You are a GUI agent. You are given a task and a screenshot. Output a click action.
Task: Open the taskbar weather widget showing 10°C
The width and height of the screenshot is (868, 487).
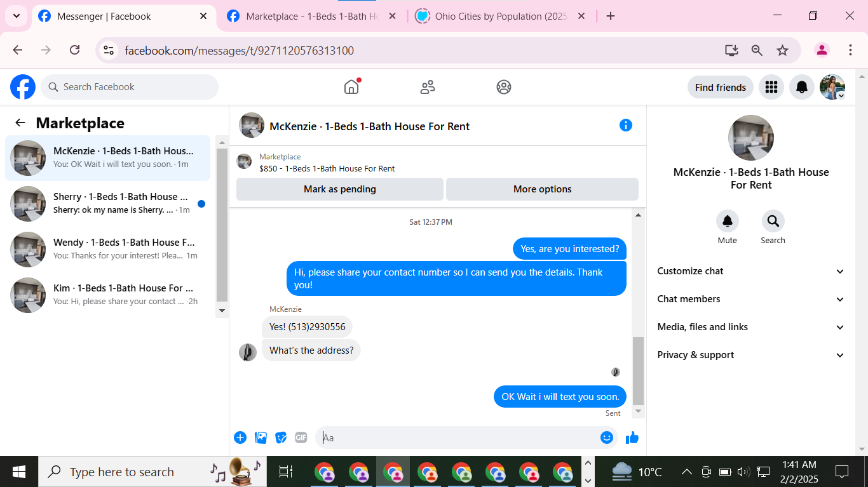[637, 472]
